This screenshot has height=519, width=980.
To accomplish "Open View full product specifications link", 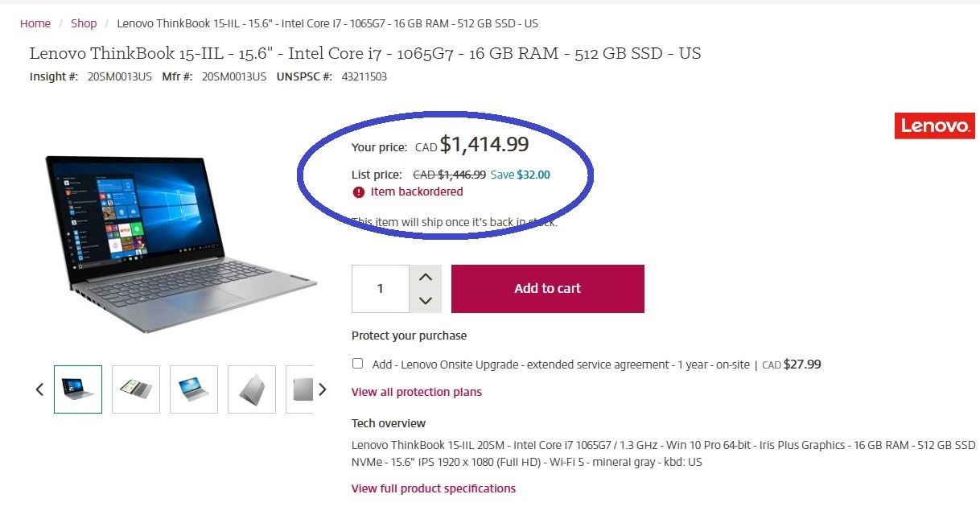I will point(434,488).
